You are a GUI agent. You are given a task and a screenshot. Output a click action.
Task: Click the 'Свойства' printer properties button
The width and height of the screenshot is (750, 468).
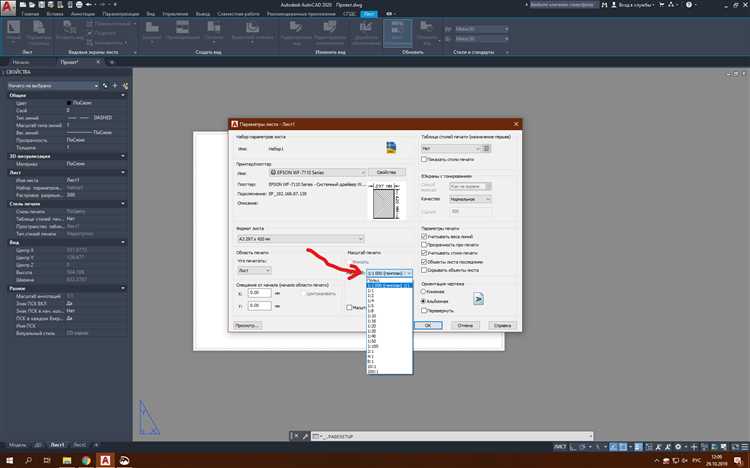386,172
